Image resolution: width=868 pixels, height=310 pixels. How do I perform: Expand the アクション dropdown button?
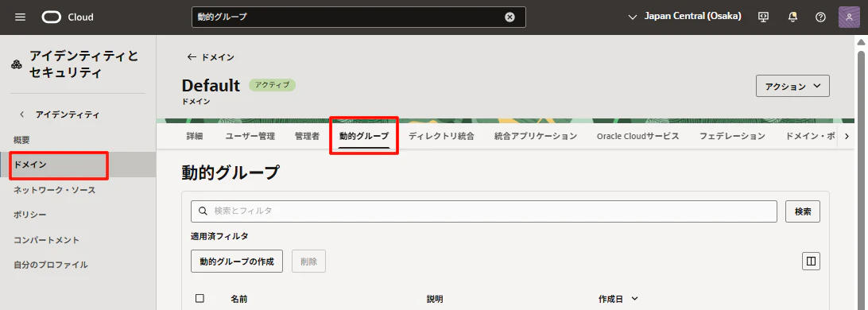tap(792, 87)
